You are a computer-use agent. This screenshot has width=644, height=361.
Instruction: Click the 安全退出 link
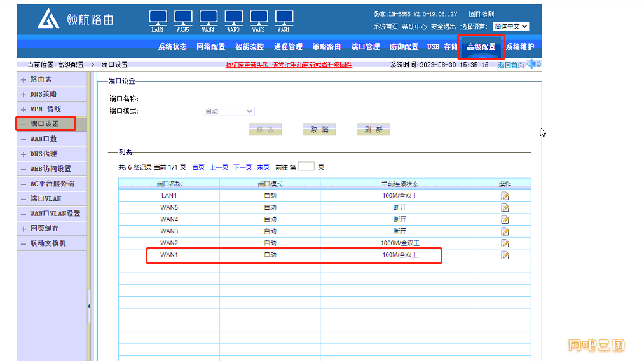[x=443, y=26]
